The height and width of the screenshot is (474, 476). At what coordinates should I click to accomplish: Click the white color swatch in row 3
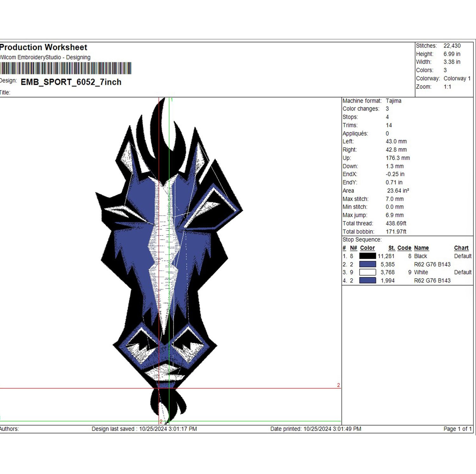(x=367, y=272)
